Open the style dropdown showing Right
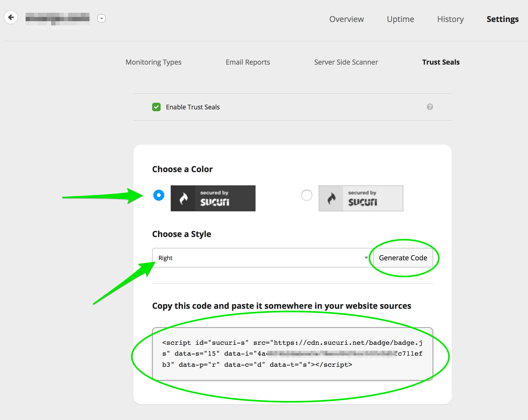This screenshot has width=528, height=420. 263,258
